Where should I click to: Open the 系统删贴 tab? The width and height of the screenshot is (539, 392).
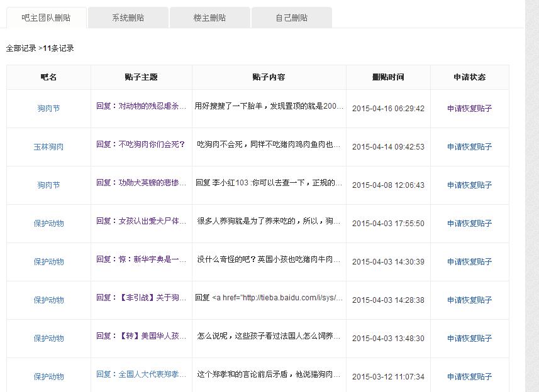coord(128,18)
